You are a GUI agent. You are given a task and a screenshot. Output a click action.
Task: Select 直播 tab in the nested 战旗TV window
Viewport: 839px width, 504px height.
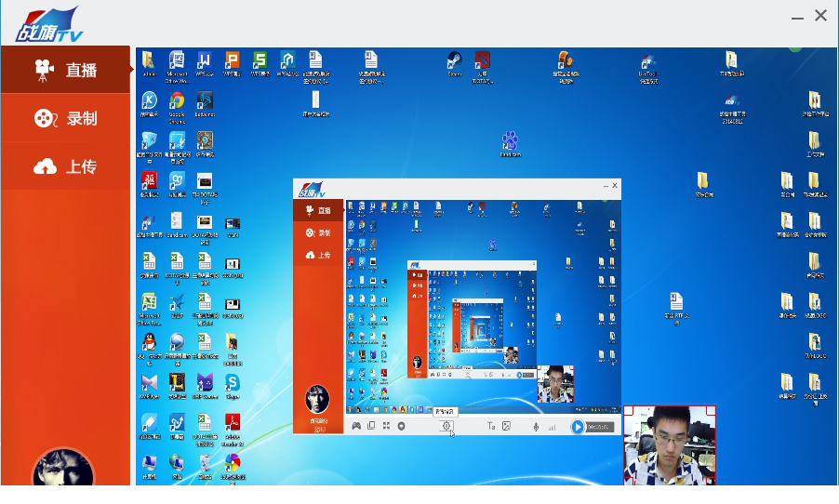318,210
